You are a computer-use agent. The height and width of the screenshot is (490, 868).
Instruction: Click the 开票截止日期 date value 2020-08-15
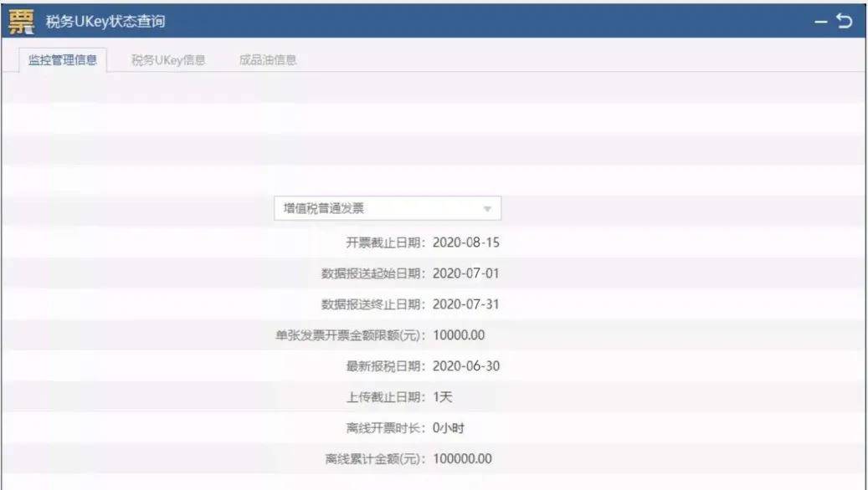465,242
